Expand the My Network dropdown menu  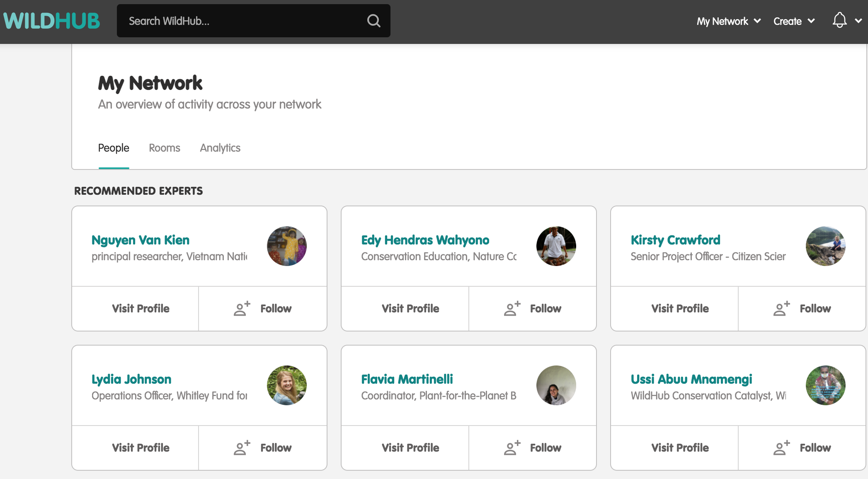click(728, 21)
